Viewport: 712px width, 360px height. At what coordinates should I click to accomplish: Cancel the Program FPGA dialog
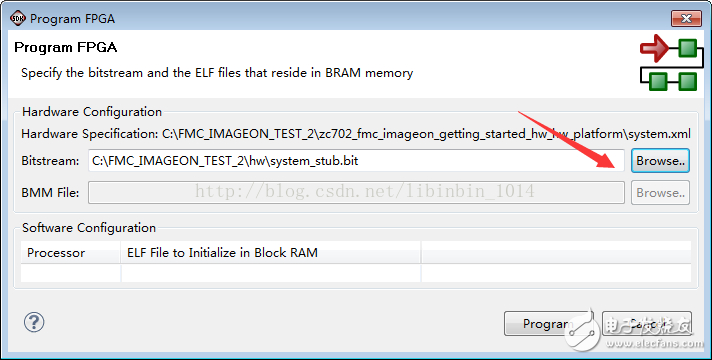point(647,324)
